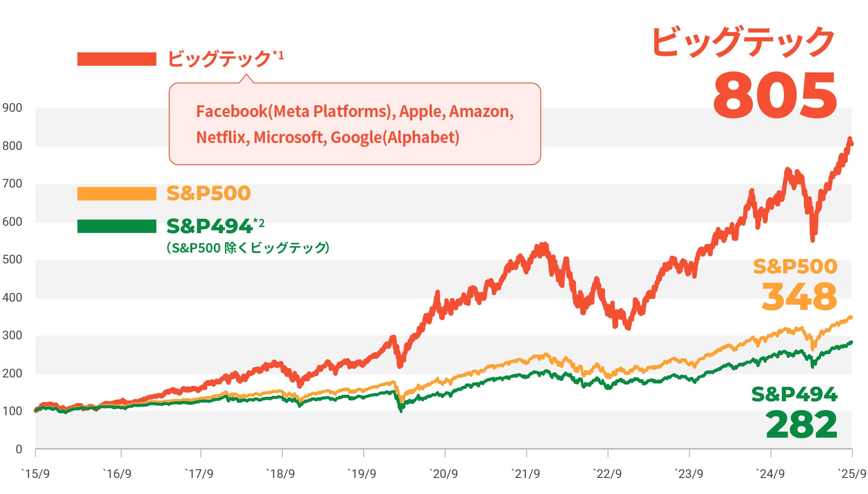The width and height of the screenshot is (868, 494).
Task: Click the `20/9 x-axis date label
Action: (x=444, y=474)
